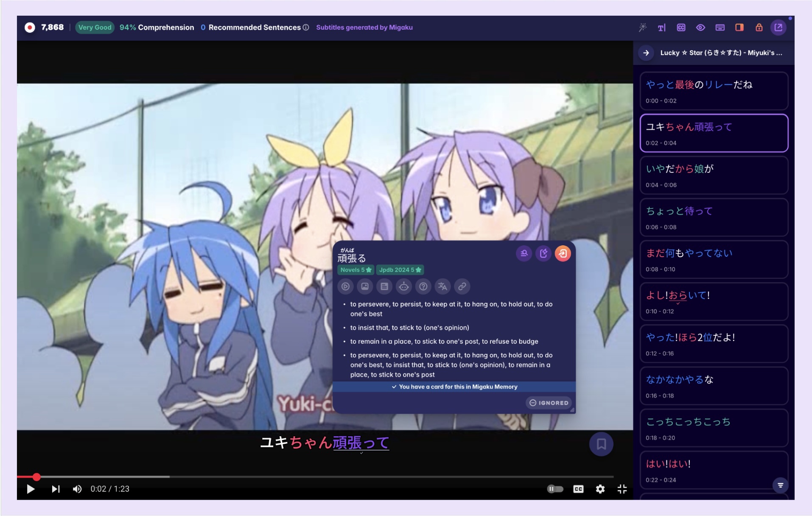Select subtitle line やった!ほら2位だよ!
The image size is (812, 516).
[714, 344]
